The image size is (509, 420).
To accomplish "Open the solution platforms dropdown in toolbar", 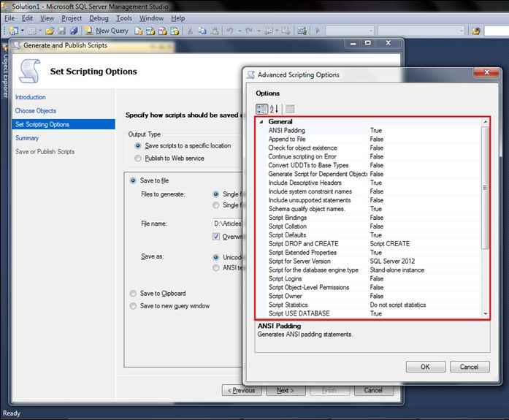I will (x=421, y=31).
